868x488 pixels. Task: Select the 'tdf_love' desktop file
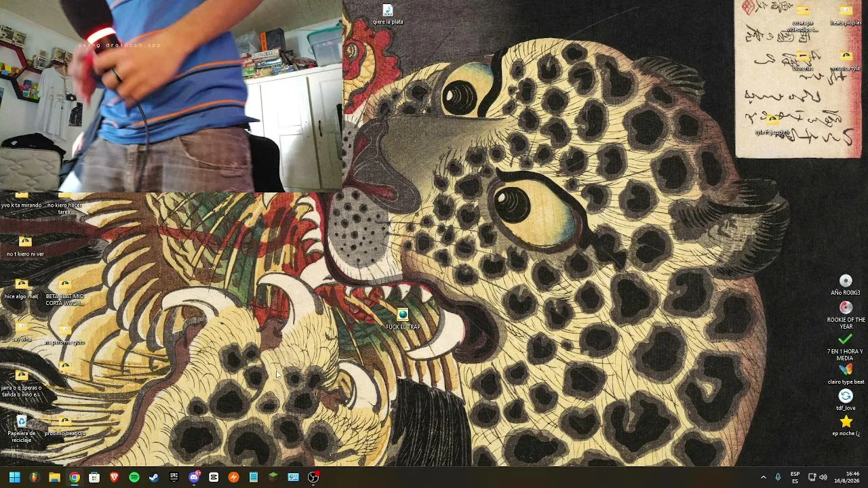(x=846, y=401)
